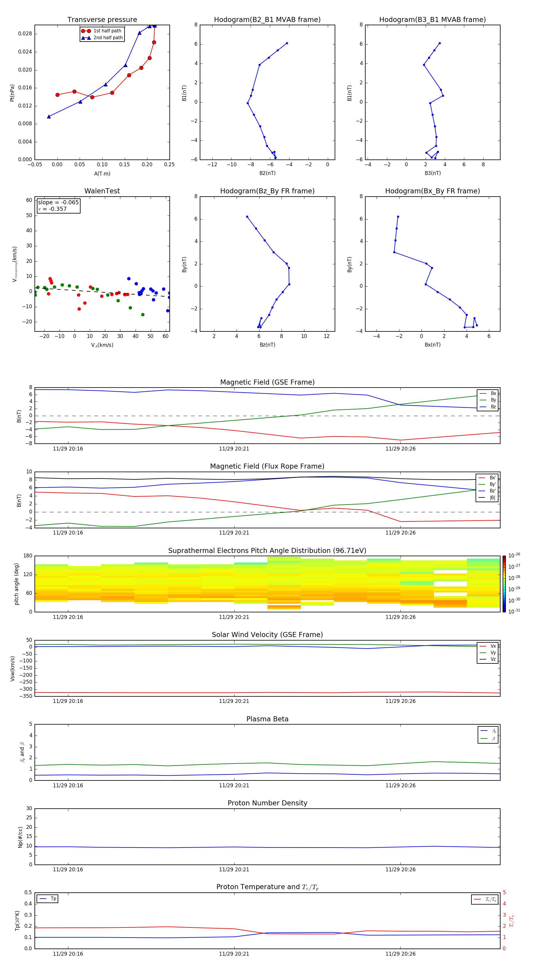The image size is (535, 980).
Task: Click the 'WalenTest' plot title
Action: pyautogui.click(x=102, y=191)
